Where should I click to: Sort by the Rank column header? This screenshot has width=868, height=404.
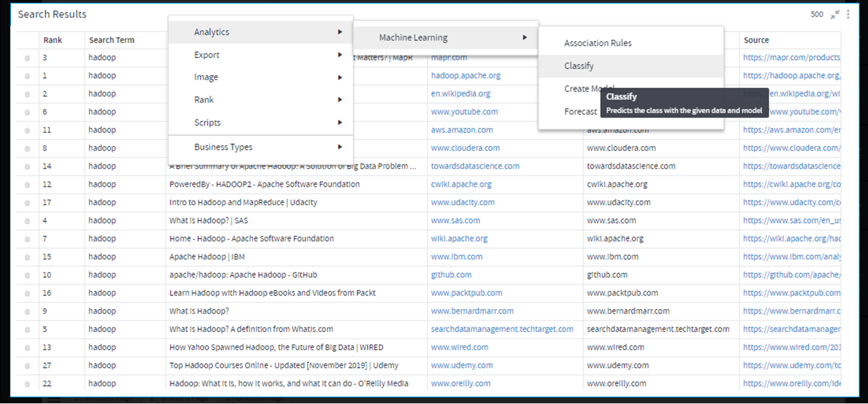coord(53,40)
